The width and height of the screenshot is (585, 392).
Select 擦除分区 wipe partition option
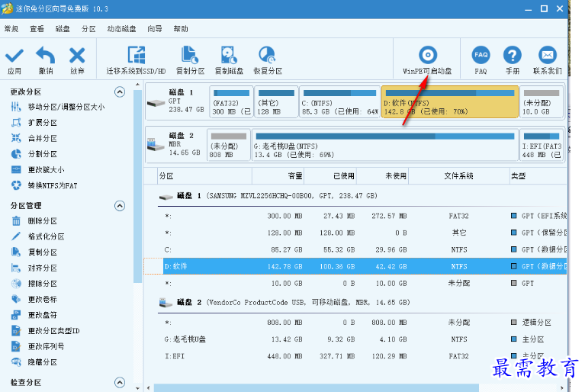(42, 284)
